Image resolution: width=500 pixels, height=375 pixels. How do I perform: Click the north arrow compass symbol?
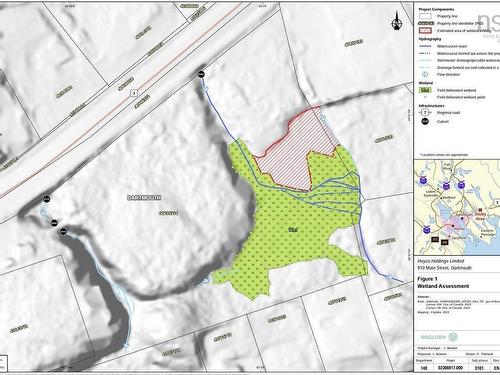(397, 21)
